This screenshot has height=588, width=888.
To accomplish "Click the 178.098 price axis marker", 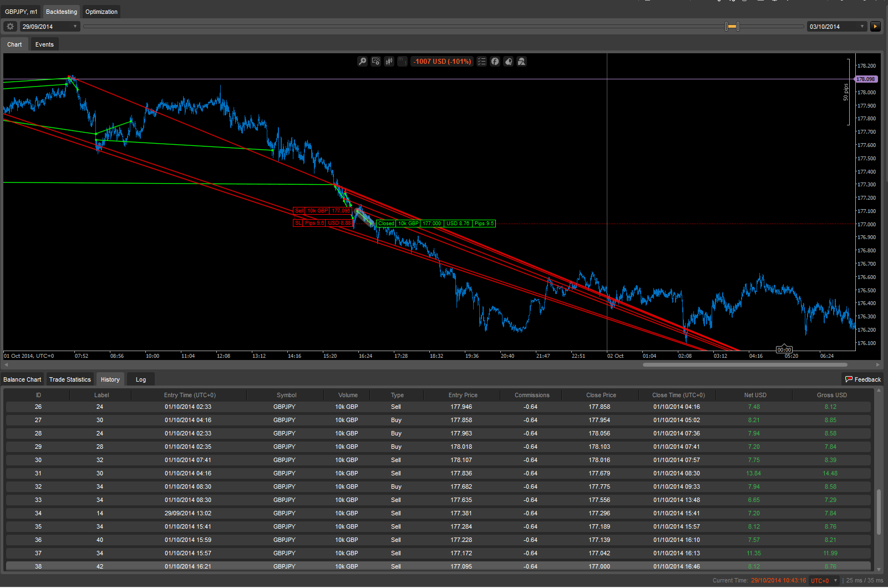I will (866, 79).
